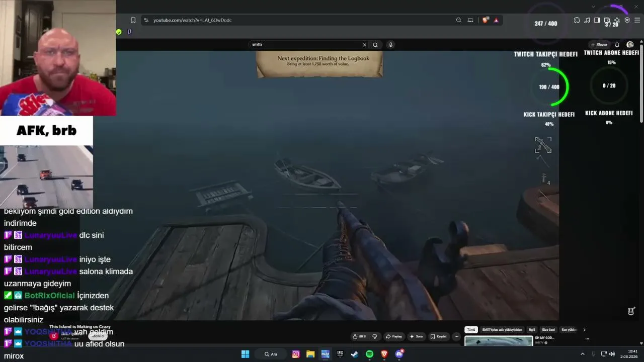
Task: Click the Paylaş share button
Action: coord(394,336)
